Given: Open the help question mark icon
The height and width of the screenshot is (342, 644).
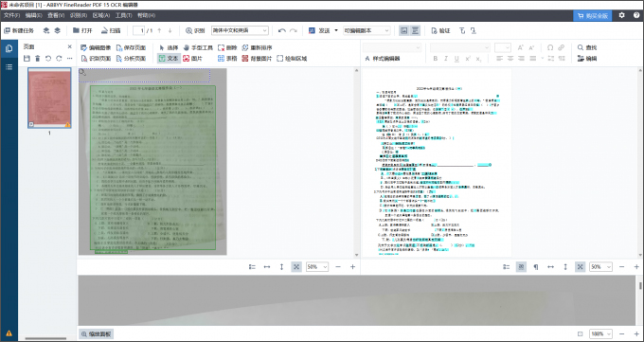Looking at the screenshot, I should pyautogui.click(x=636, y=15).
